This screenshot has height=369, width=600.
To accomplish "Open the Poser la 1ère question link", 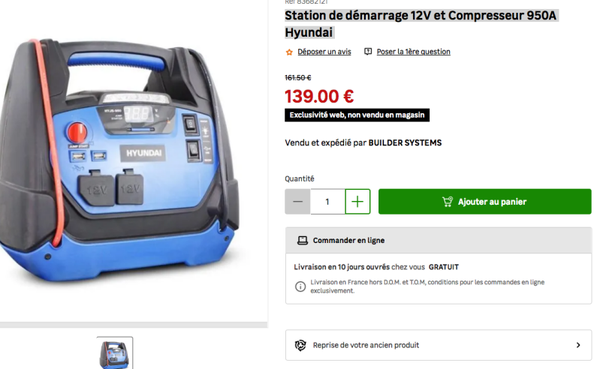I will (x=413, y=52).
